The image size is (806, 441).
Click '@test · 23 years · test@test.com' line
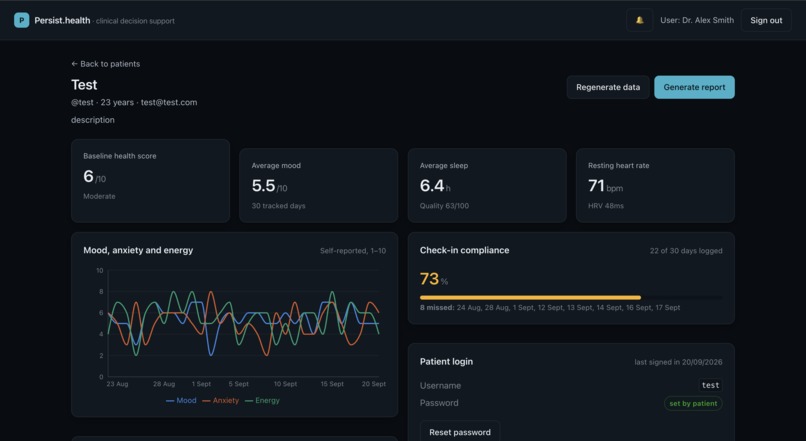[134, 102]
